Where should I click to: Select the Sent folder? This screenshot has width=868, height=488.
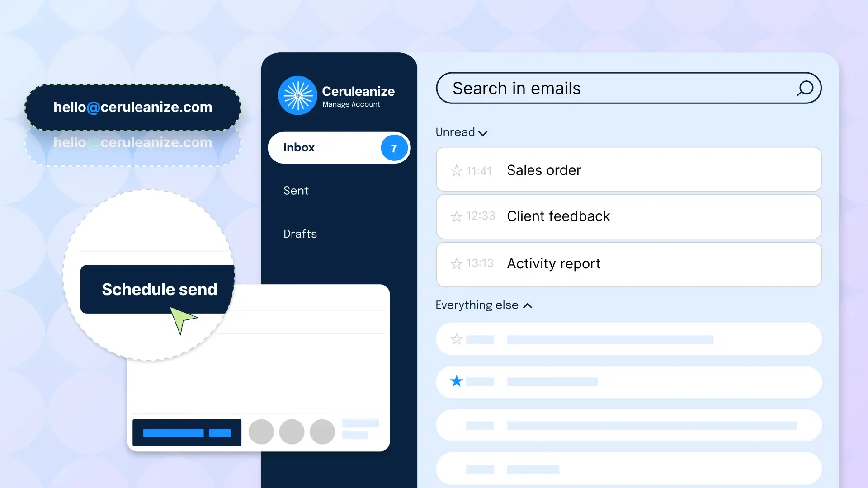pos(296,191)
